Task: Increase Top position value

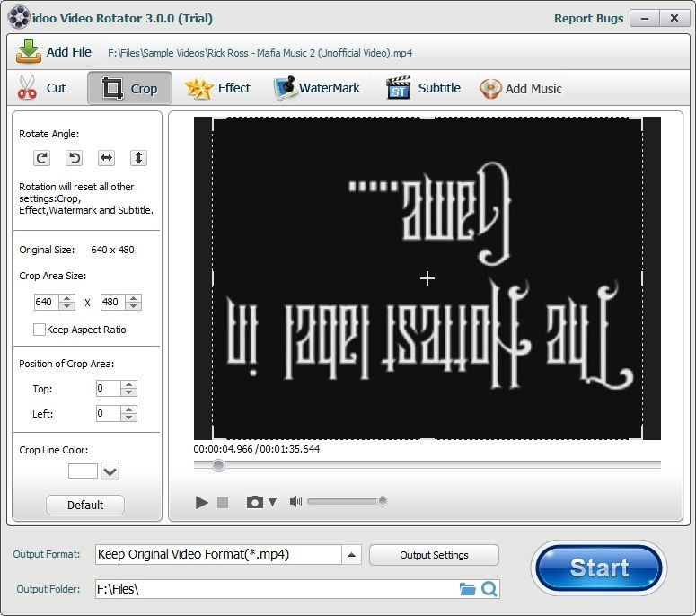Action: pyautogui.click(x=128, y=384)
